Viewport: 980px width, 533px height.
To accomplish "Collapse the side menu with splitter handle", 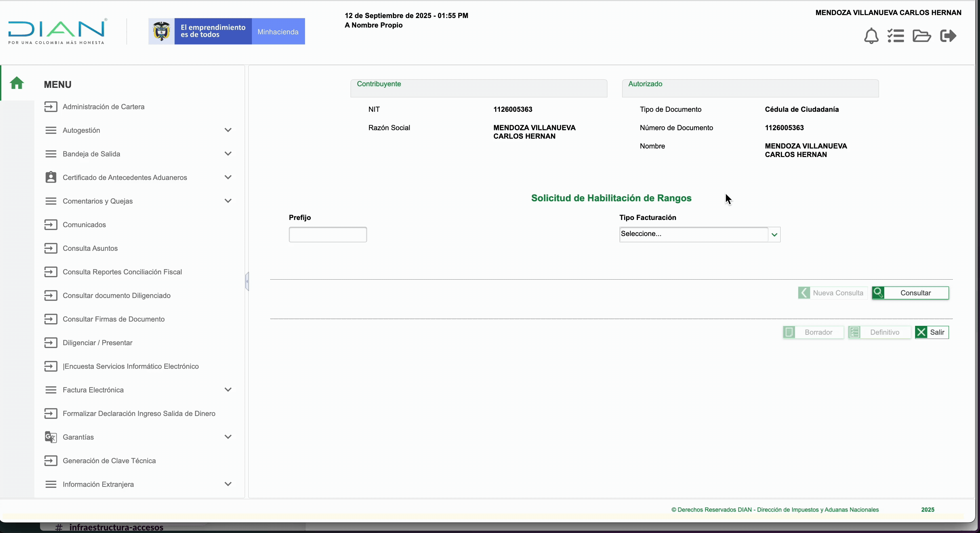I will click(247, 282).
